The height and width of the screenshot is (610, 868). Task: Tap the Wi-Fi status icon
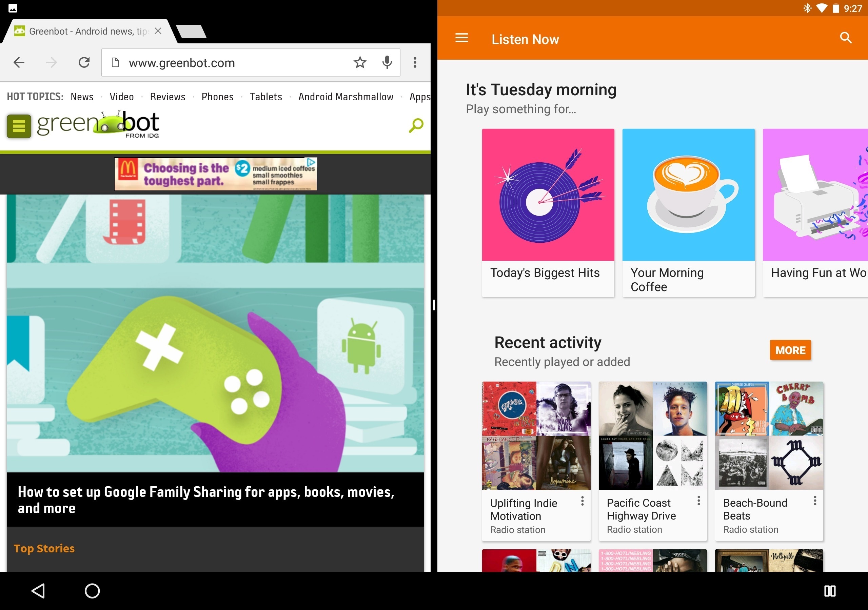(x=821, y=8)
